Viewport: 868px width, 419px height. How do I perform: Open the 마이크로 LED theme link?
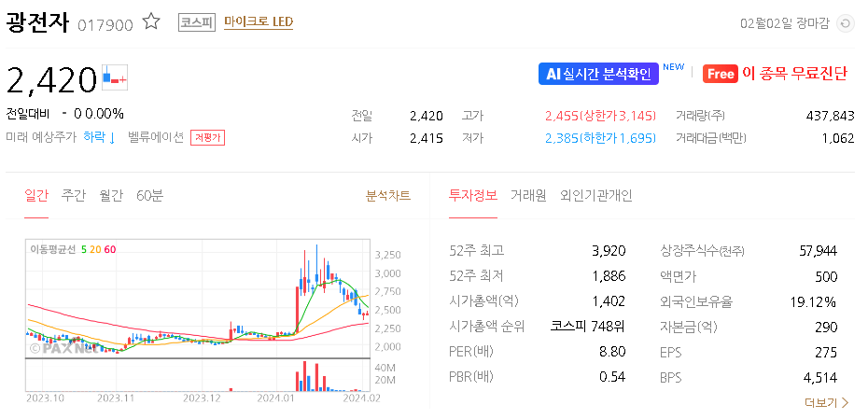(x=259, y=22)
